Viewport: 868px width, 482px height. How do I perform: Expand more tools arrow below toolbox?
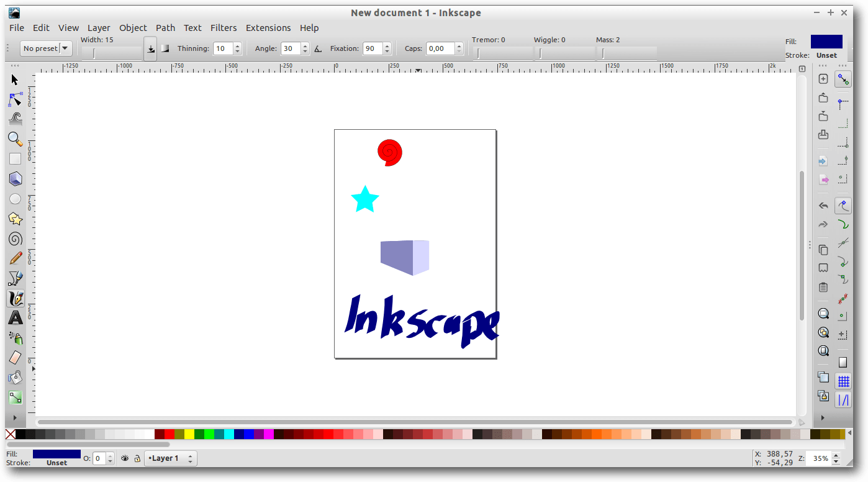[x=16, y=418]
